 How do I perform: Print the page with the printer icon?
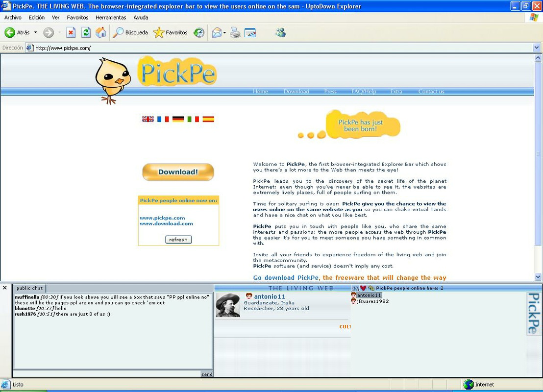(235, 32)
